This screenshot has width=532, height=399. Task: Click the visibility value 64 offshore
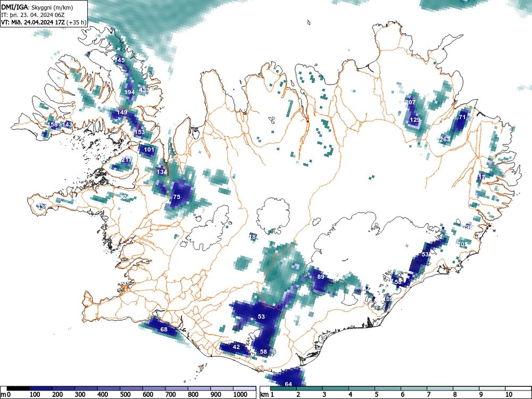[x=288, y=384]
